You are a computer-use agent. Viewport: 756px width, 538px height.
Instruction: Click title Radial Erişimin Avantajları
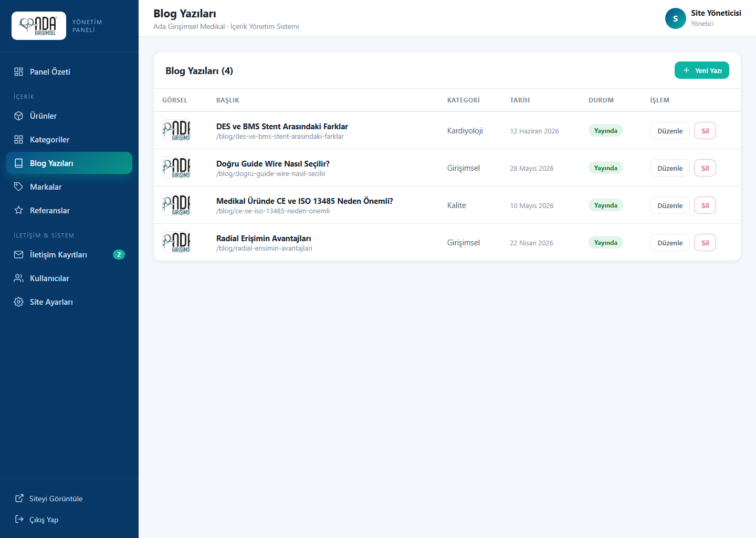[264, 239]
